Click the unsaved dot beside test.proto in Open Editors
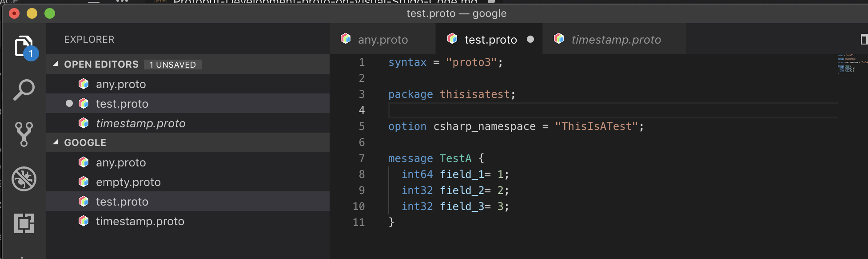This screenshot has width=868, height=259. pos(69,104)
